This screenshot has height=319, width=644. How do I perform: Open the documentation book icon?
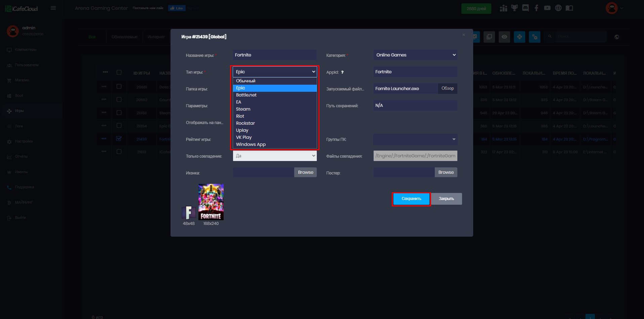click(569, 8)
